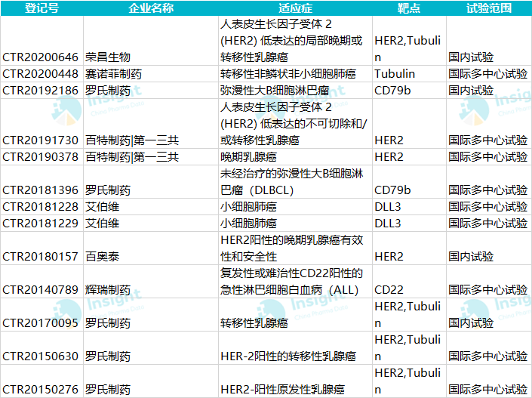The image size is (532, 398).
Task: Click the 企业名称 column header
Action: point(151,8)
